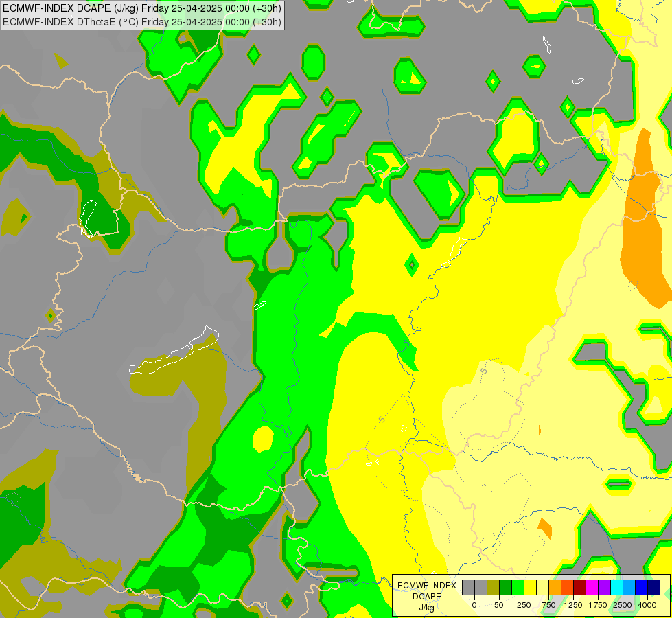Click the dark green legend swatch

click(506, 587)
